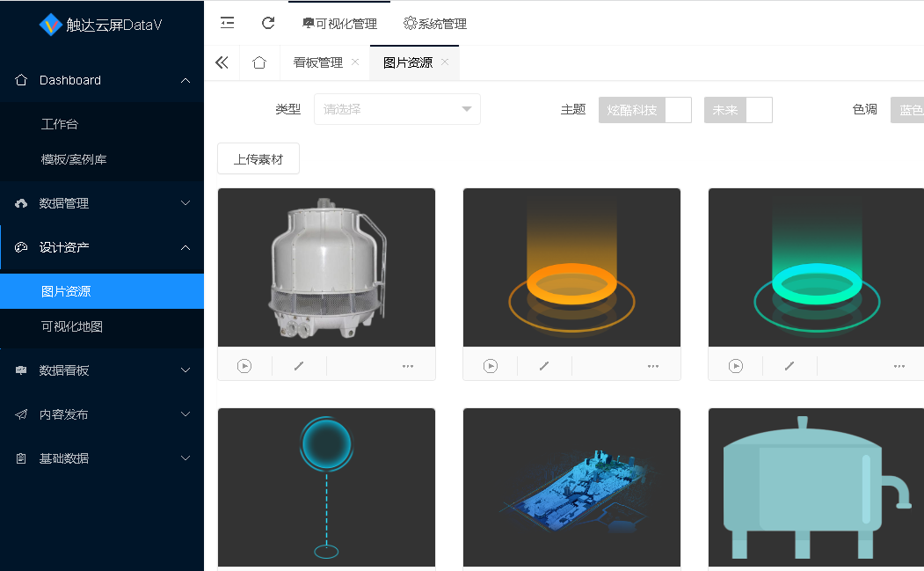The height and width of the screenshot is (571, 924).
Task: Click the 设计资产 palette icon
Action: click(21, 247)
